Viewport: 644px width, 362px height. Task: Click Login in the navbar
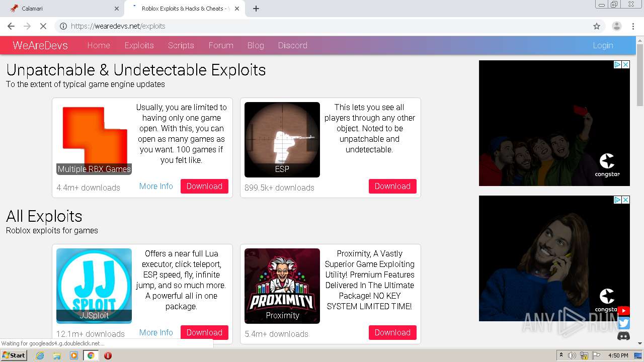pos(603,45)
